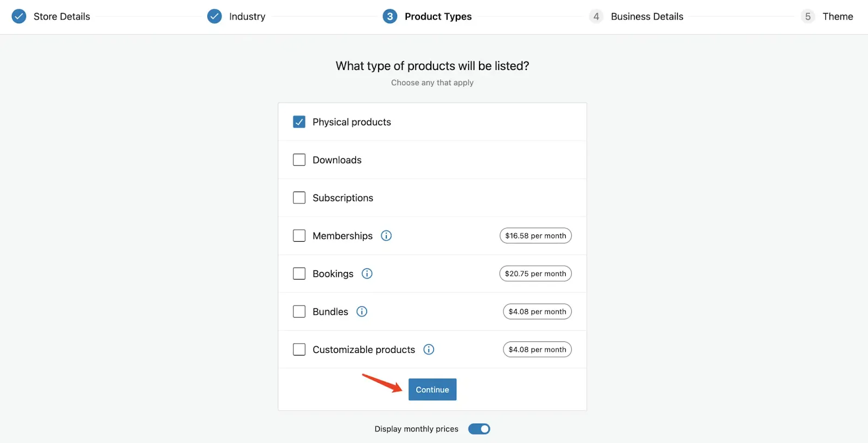Open the Theme step
The image size is (868, 443).
(x=838, y=16)
